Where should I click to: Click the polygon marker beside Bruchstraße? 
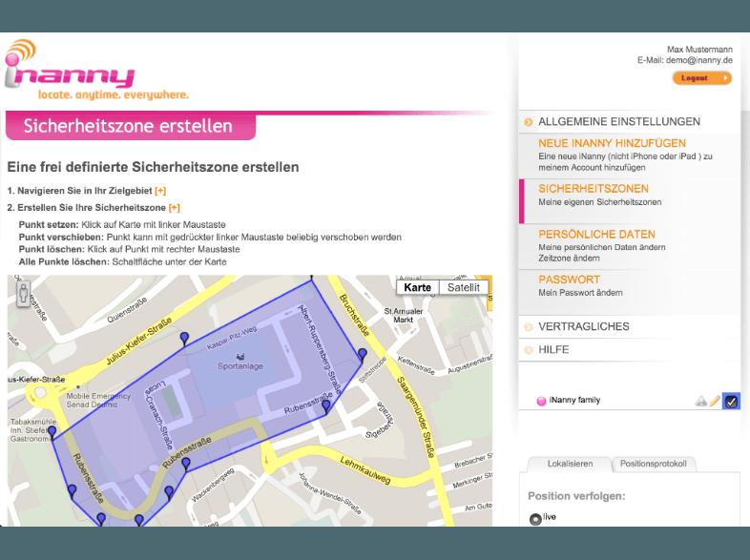[363, 354]
